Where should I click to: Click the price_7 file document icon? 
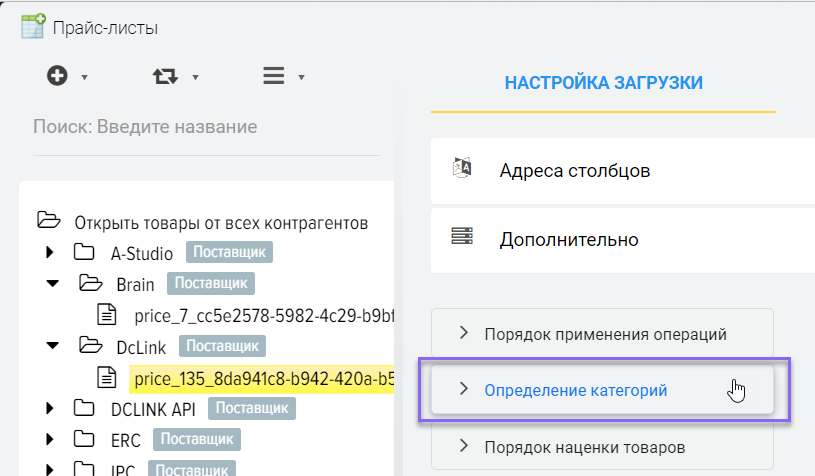(x=107, y=316)
